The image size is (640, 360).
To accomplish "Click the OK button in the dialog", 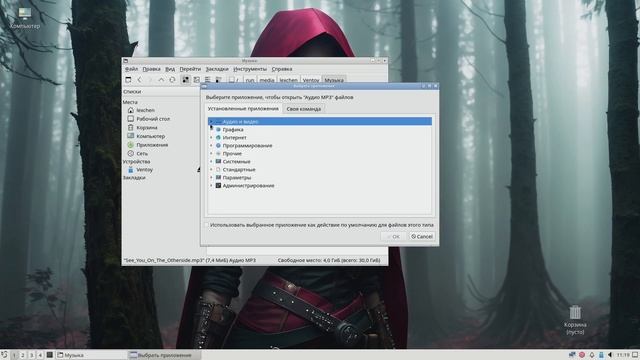I will click(x=393, y=236).
